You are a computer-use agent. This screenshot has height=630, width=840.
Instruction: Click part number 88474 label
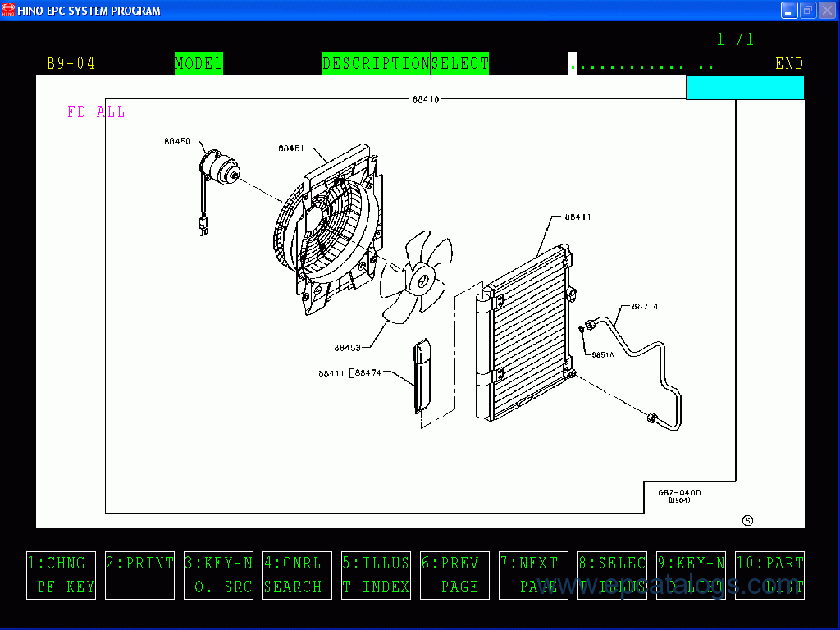pos(368,372)
